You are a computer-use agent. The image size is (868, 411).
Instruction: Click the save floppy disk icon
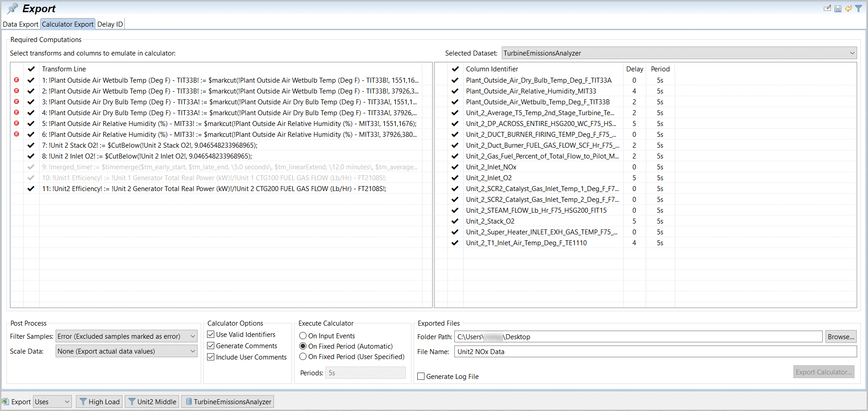(838, 9)
